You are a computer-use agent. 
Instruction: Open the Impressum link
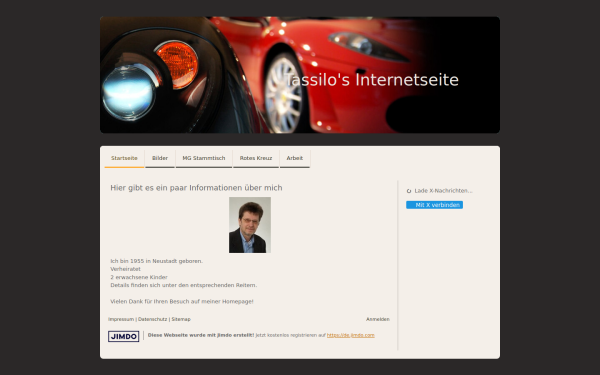[x=121, y=319]
